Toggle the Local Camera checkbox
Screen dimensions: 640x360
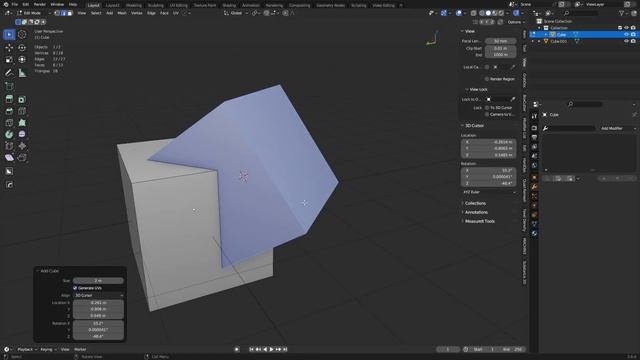click(487, 67)
